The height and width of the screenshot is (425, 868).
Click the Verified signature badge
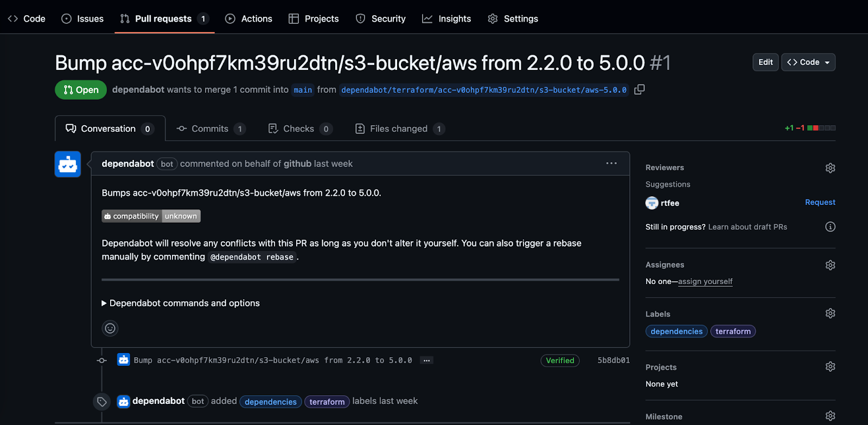click(560, 360)
